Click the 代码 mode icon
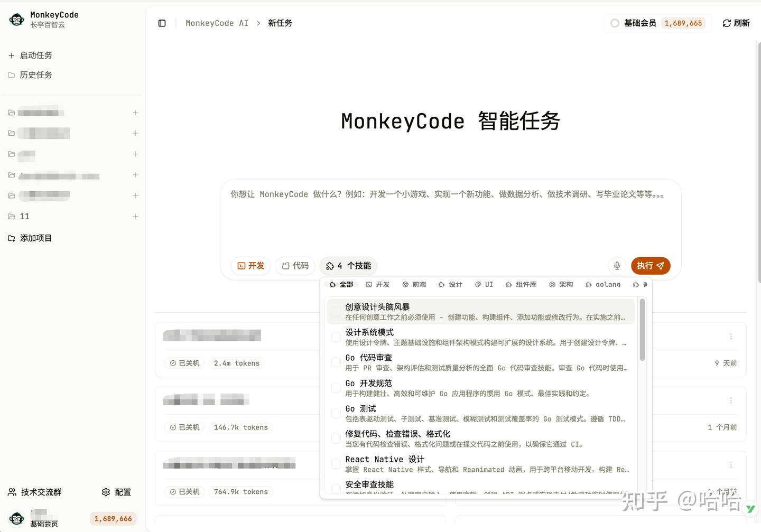This screenshot has width=761, height=532. click(286, 266)
